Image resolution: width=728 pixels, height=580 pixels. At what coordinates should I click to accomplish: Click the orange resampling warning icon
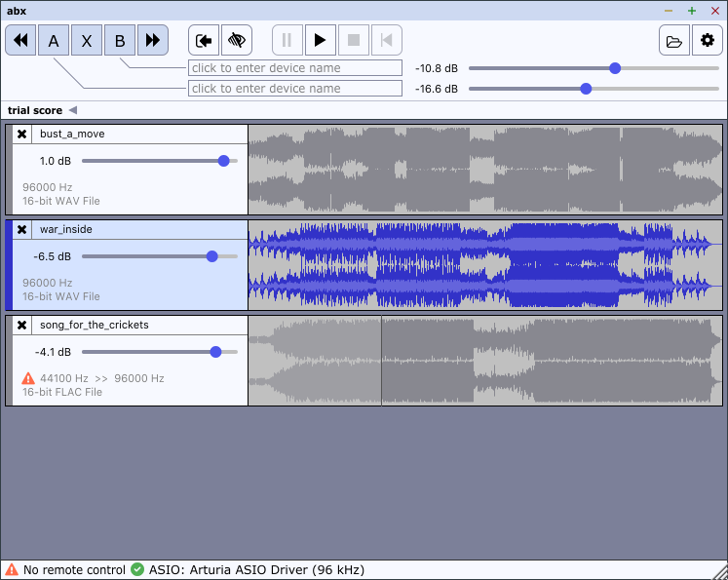(x=28, y=378)
